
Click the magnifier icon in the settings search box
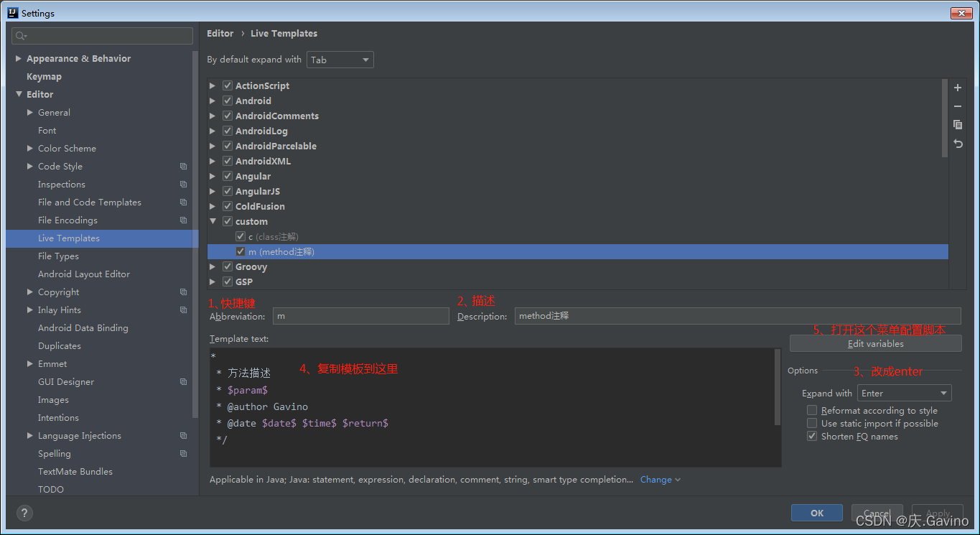[19, 35]
